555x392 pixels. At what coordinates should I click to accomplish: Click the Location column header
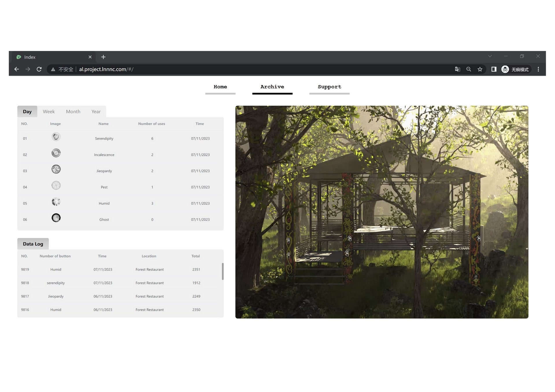coord(149,256)
